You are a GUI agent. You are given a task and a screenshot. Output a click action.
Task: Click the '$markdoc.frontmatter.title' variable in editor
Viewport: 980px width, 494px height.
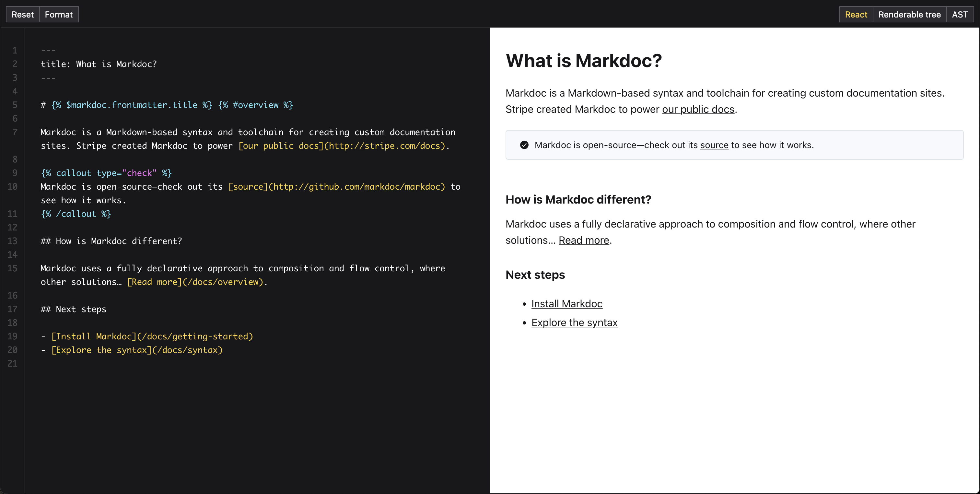132,105
